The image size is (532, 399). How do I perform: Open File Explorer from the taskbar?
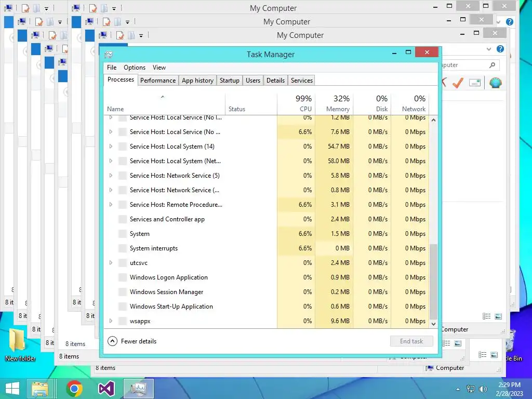click(39, 389)
